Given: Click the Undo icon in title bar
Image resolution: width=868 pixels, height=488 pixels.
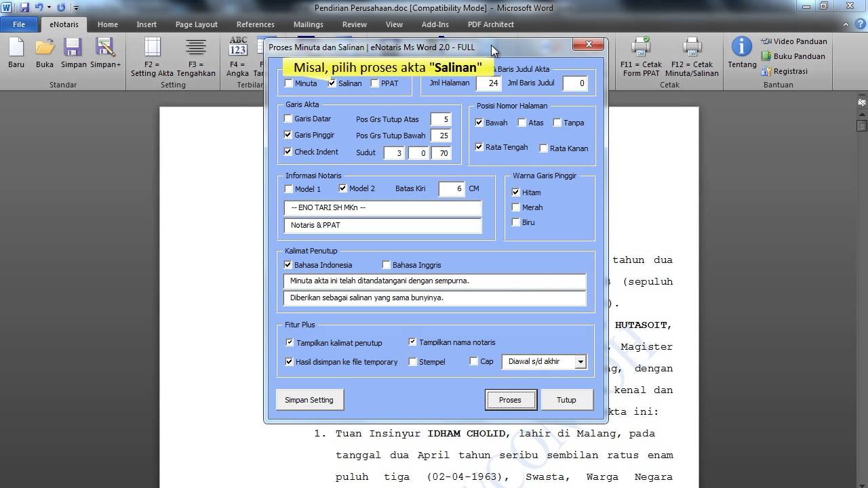Looking at the screenshot, I should click(x=39, y=8).
